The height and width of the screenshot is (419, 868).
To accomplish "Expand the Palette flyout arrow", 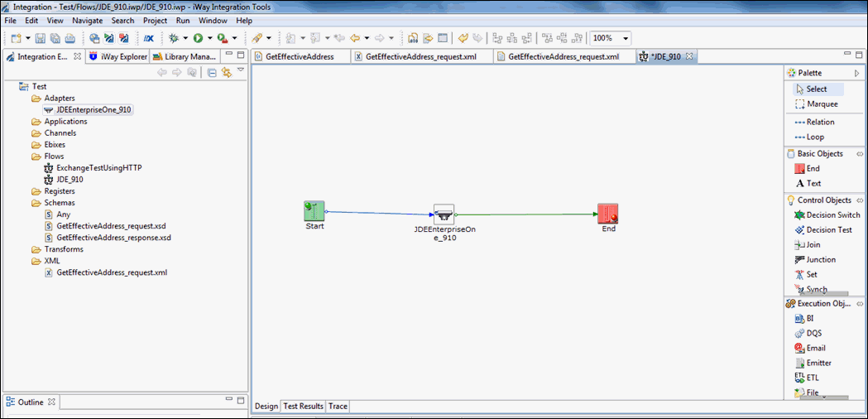I will coord(857,73).
